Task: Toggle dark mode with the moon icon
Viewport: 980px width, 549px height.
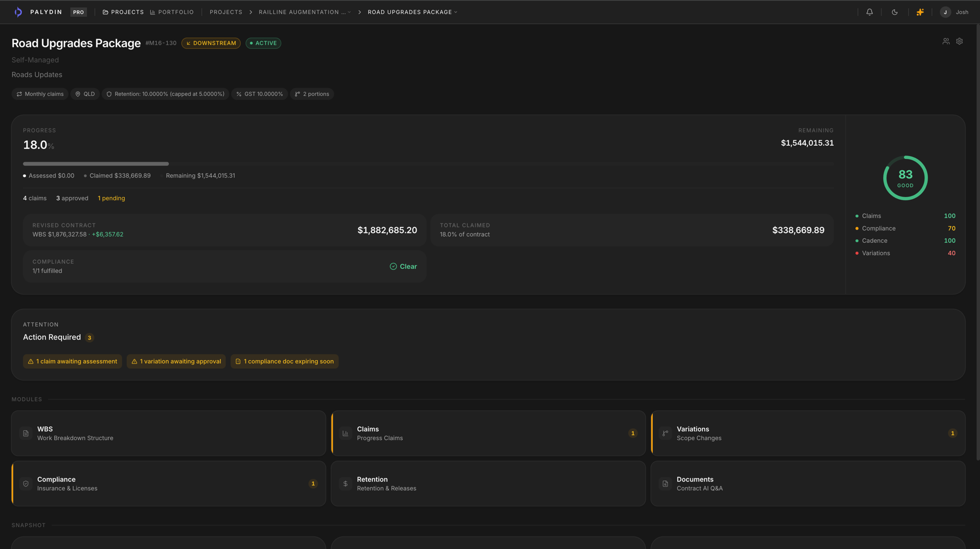Action: pyautogui.click(x=895, y=11)
